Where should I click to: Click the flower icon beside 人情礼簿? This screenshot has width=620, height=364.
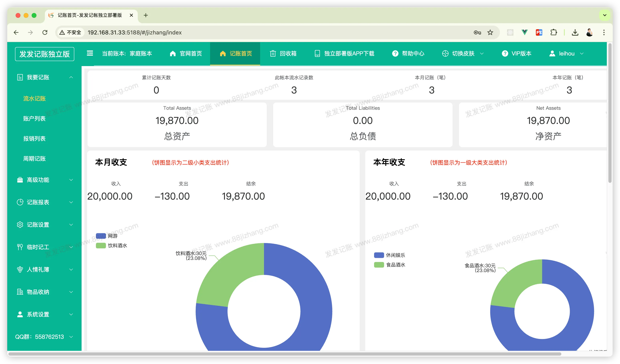20,269
